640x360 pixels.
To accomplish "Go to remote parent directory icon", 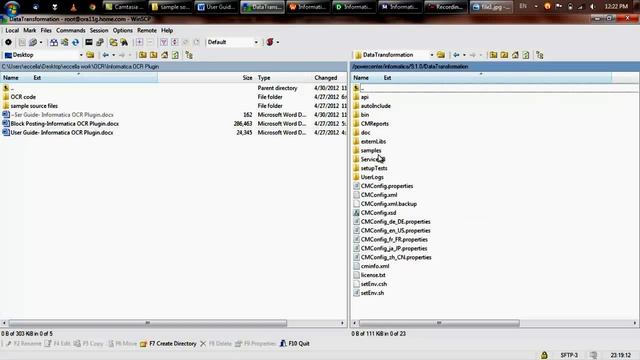I will point(493,55).
